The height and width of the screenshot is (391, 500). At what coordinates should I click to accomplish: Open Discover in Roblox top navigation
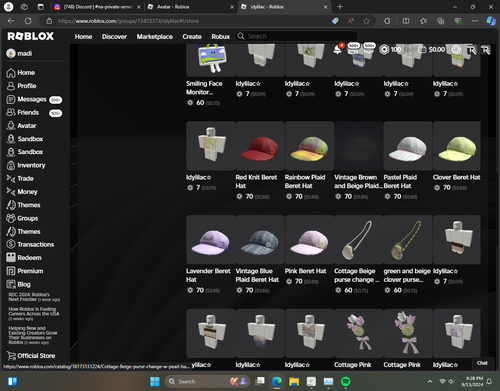coord(114,37)
